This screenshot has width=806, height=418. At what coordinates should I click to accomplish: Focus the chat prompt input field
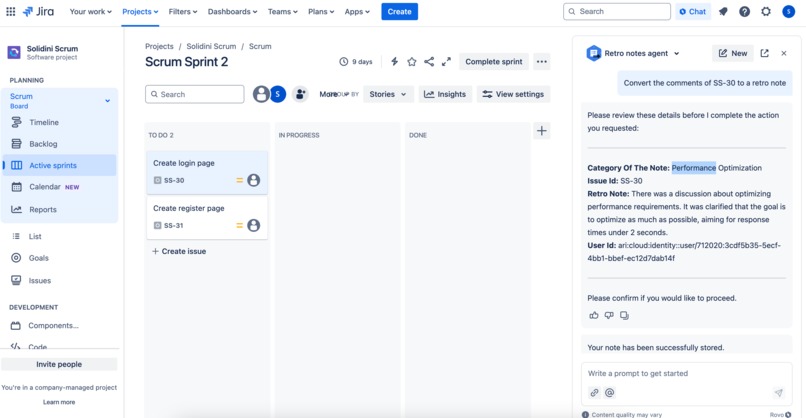click(x=687, y=373)
